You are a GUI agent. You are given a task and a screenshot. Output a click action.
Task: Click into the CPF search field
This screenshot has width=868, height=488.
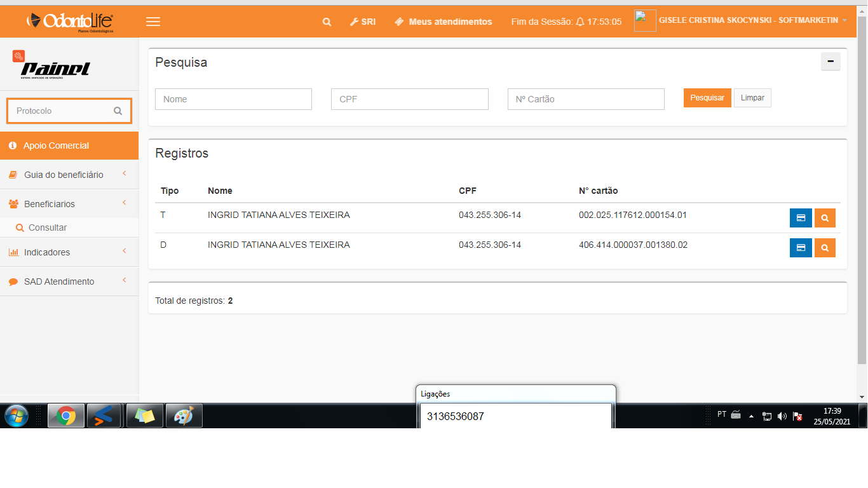click(409, 99)
